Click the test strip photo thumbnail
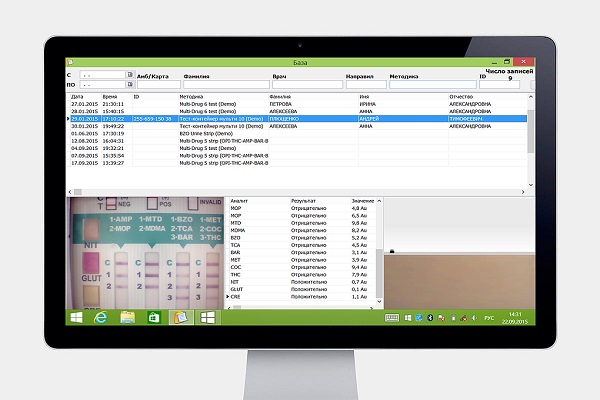The height and width of the screenshot is (400, 600). [145, 250]
